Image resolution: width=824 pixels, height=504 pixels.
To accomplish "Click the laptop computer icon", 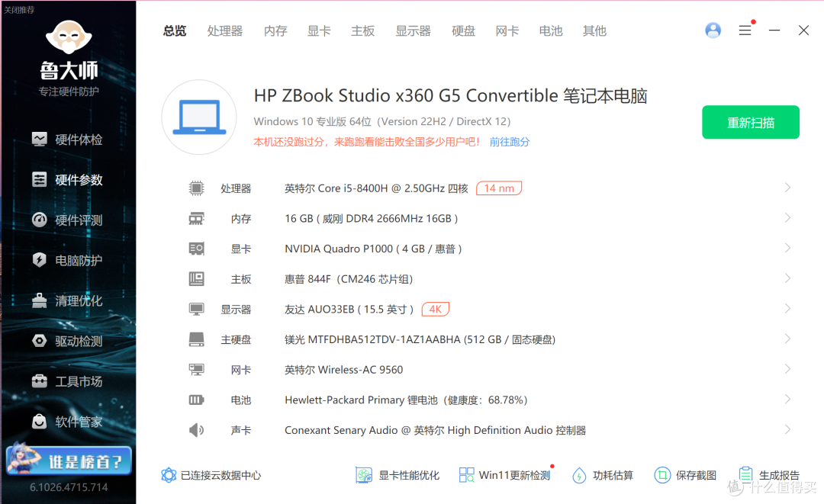I will coord(198,117).
